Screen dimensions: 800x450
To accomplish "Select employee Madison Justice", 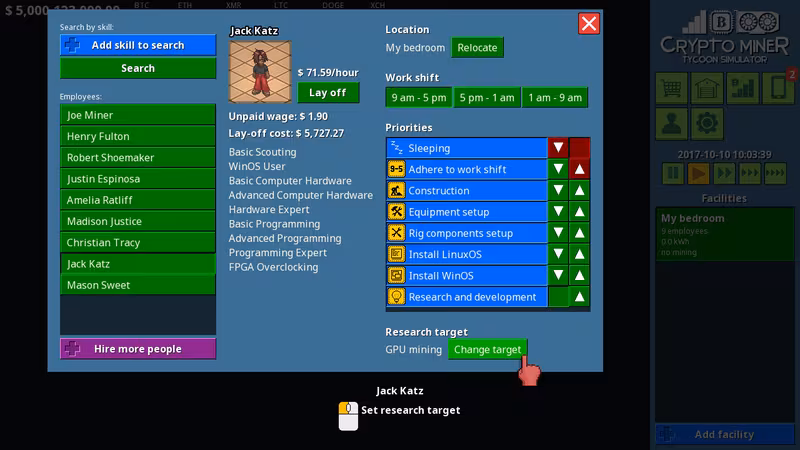I will click(138, 221).
